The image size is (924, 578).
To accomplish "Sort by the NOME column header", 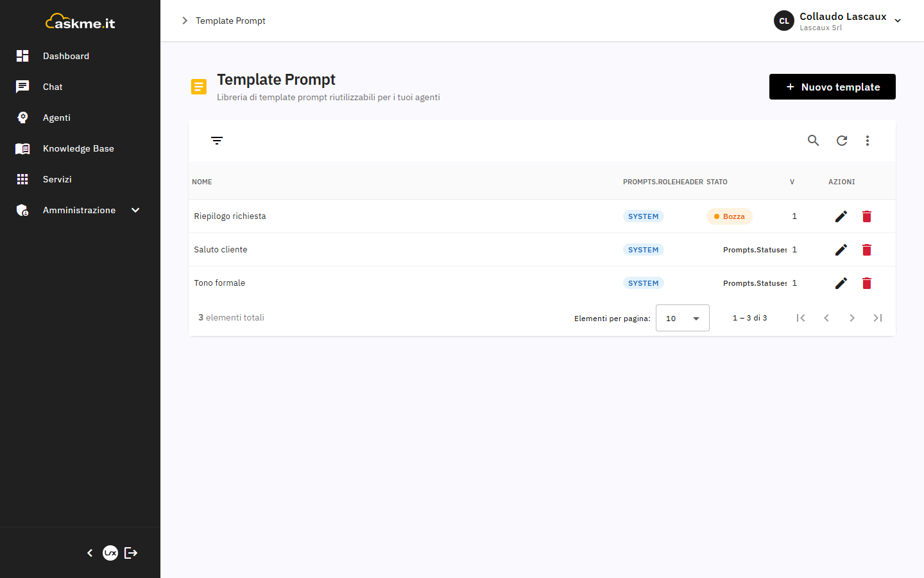I will coord(202,182).
